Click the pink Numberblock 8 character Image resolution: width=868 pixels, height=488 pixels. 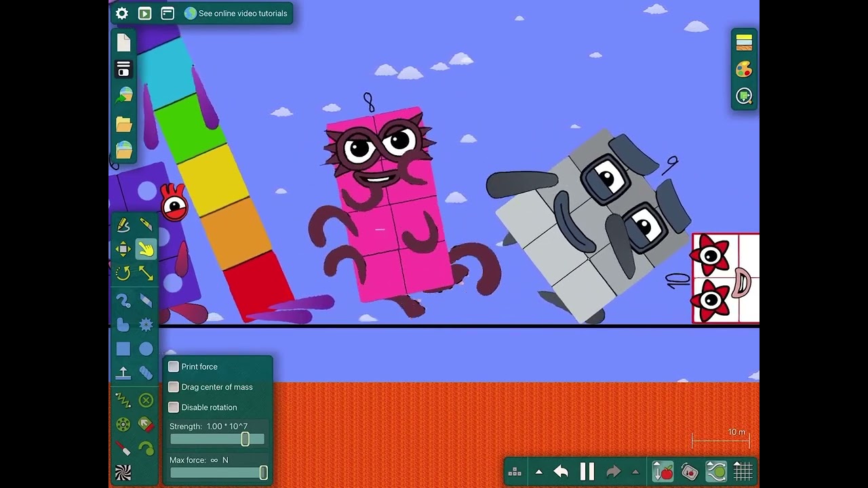click(390, 203)
